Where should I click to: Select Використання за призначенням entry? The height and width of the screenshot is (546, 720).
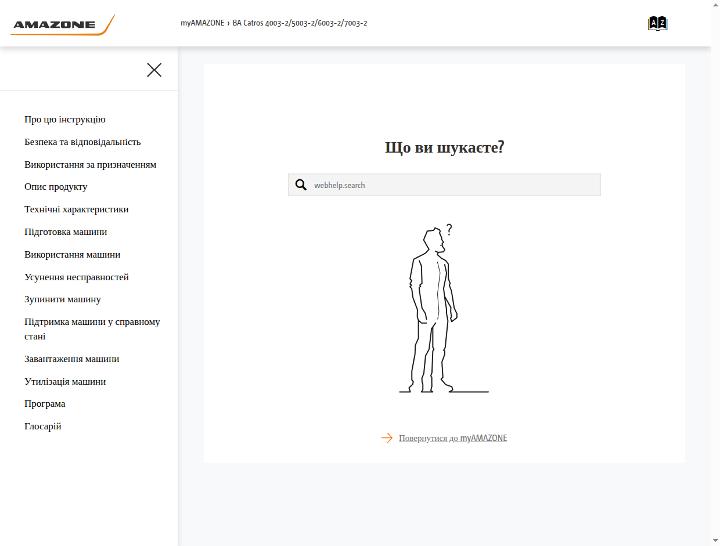point(90,164)
